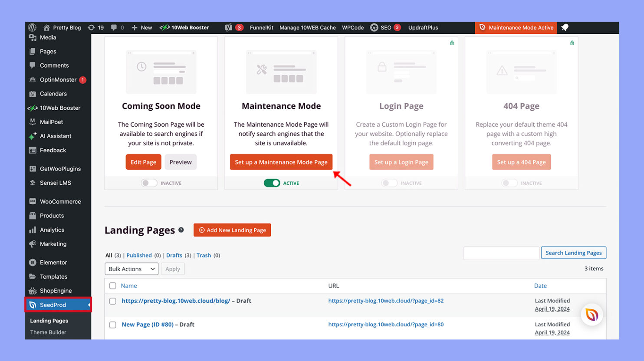Viewport: 644px width, 361px height.
Task: Check the New Page (ID #80) row checkbox
Action: coord(113,324)
